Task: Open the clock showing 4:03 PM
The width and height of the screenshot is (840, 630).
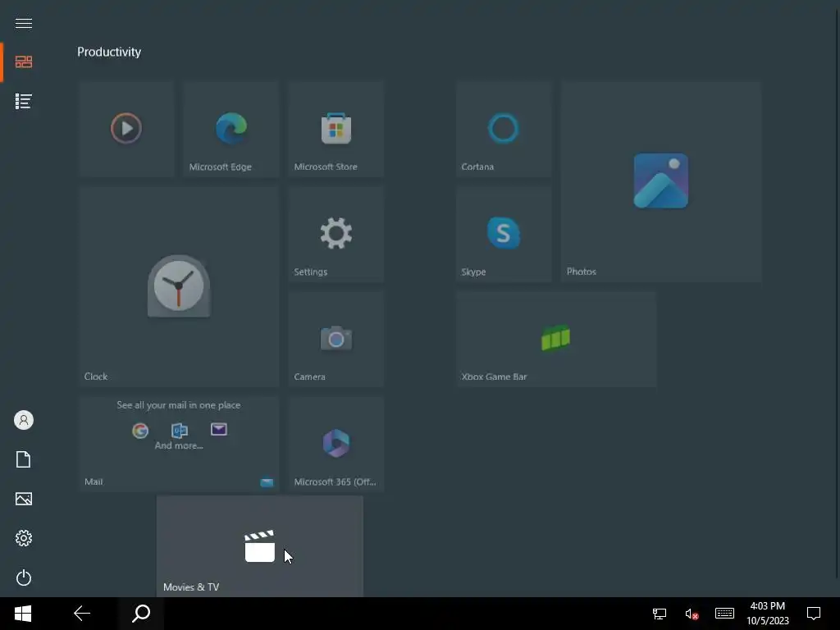Action: pyautogui.click(x=768, y=614)
